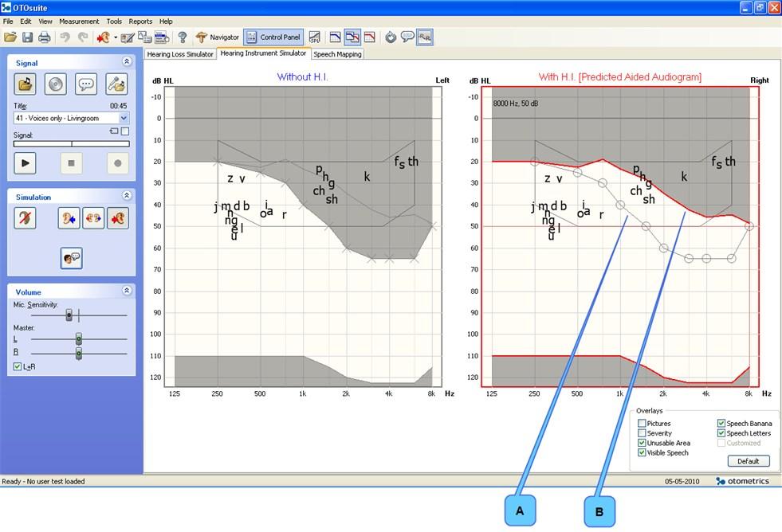Select both ears simulation icon

(93, 218)
